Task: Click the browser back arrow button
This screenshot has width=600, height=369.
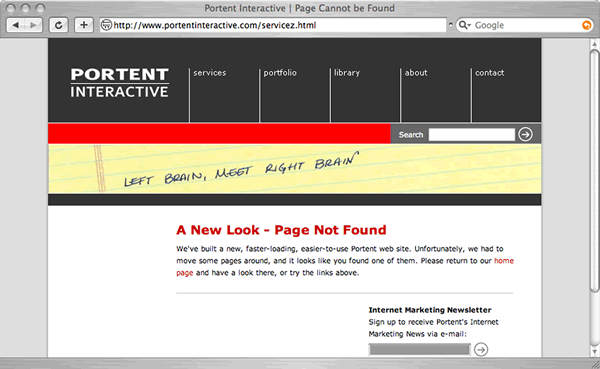Action: (x=16, y=25)
